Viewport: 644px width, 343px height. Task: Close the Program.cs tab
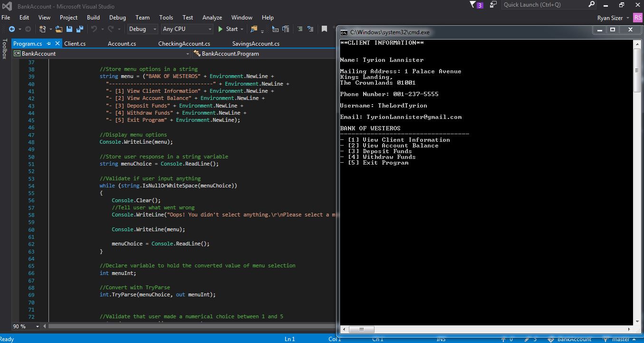[x=57, y=43]
